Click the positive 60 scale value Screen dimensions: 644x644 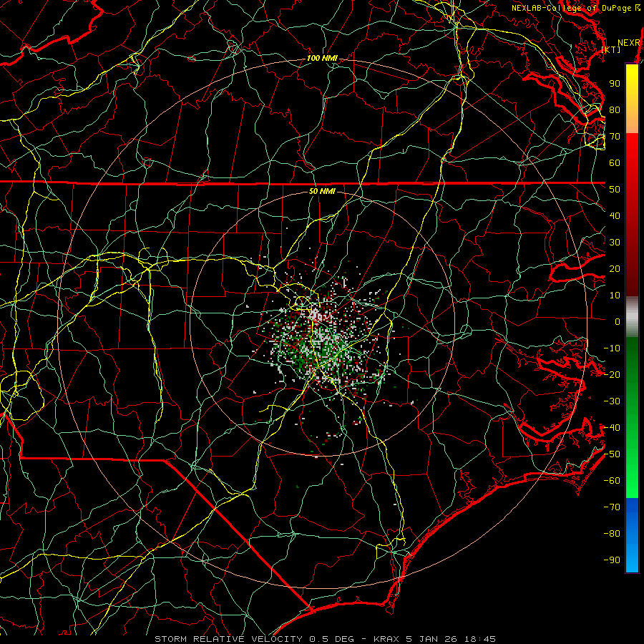pos(615,163)
